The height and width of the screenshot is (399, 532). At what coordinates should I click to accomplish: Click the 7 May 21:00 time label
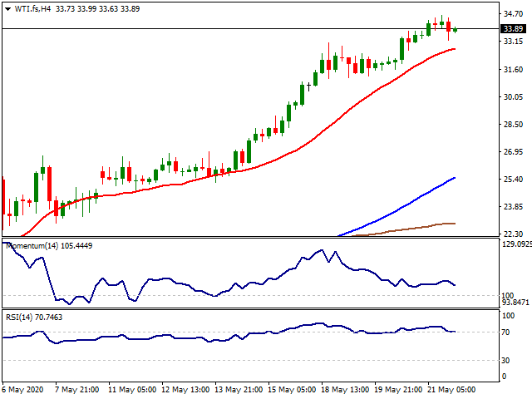click(x=77, y=390)
